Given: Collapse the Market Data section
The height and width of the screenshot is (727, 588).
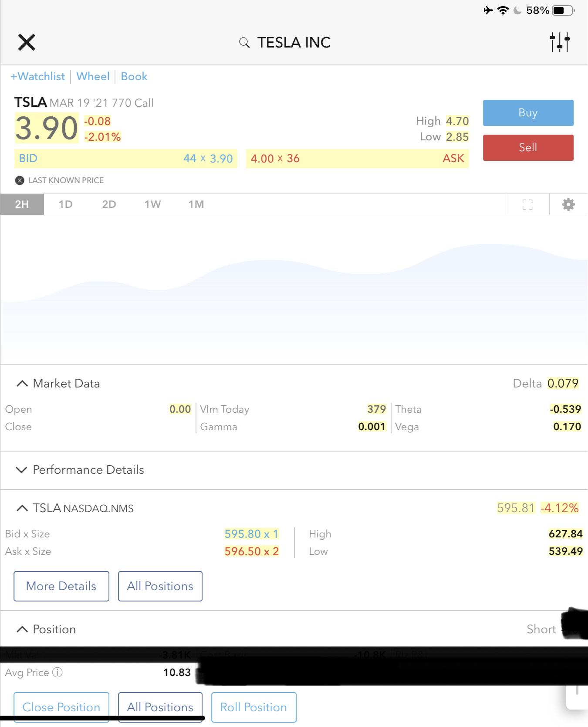Looking at the screenshot, I should [x=21, y=384].
